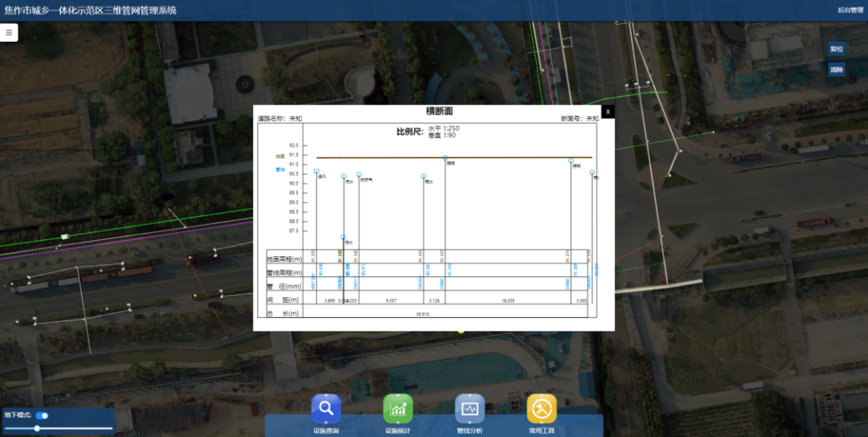868x437 pixels.
Task: Click 清除 clear button
Action: [837, 70]
